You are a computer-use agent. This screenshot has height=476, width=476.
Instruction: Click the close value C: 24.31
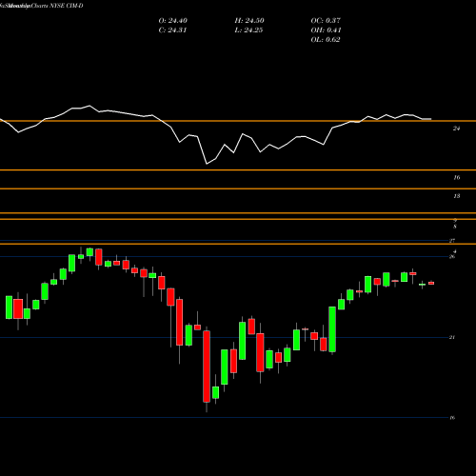pyautogui.click(x=172, y=30)
